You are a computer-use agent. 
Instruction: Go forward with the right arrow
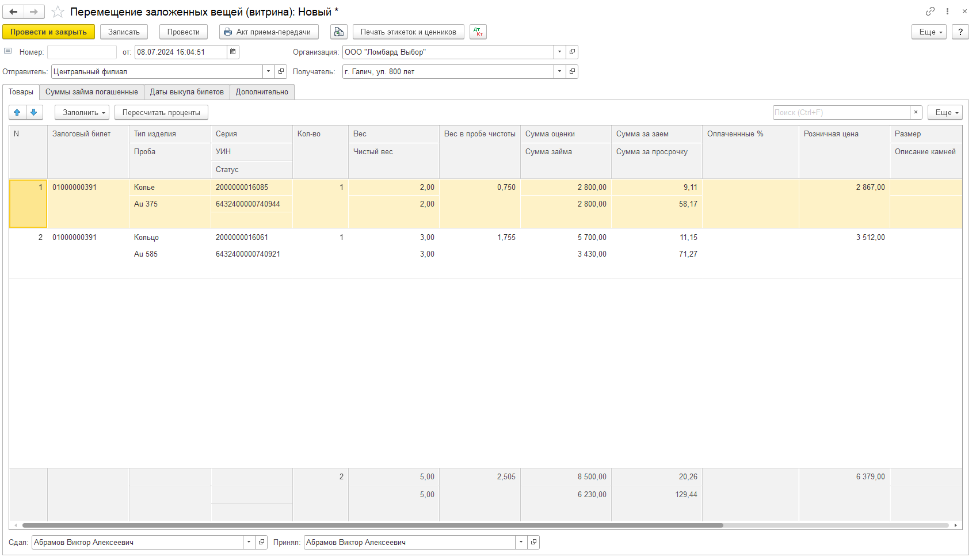pos(34,12)
